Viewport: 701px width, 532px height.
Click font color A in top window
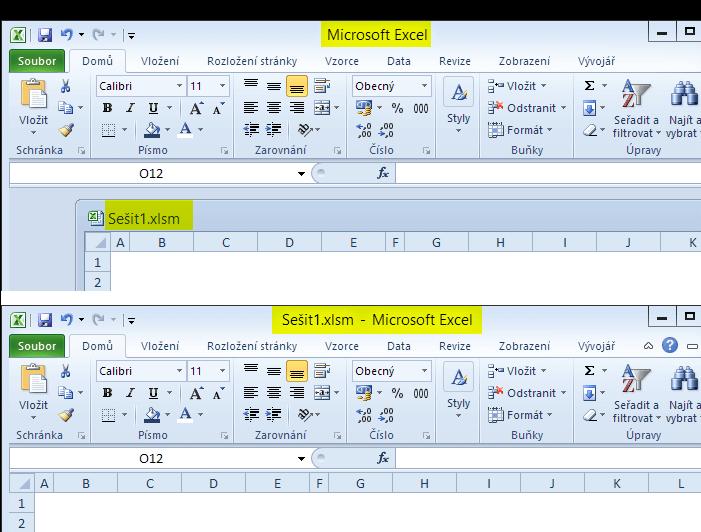click(186, 130)
